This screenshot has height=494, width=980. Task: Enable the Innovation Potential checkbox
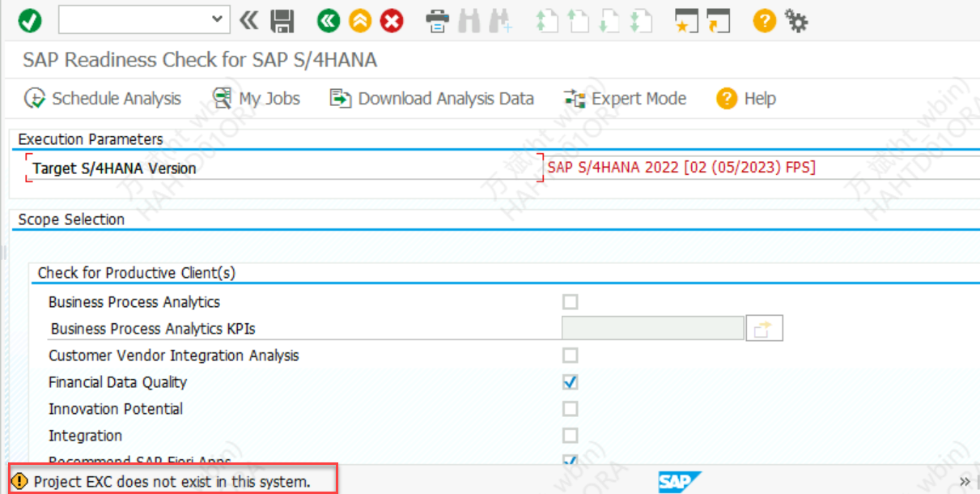tap(571, 409)
